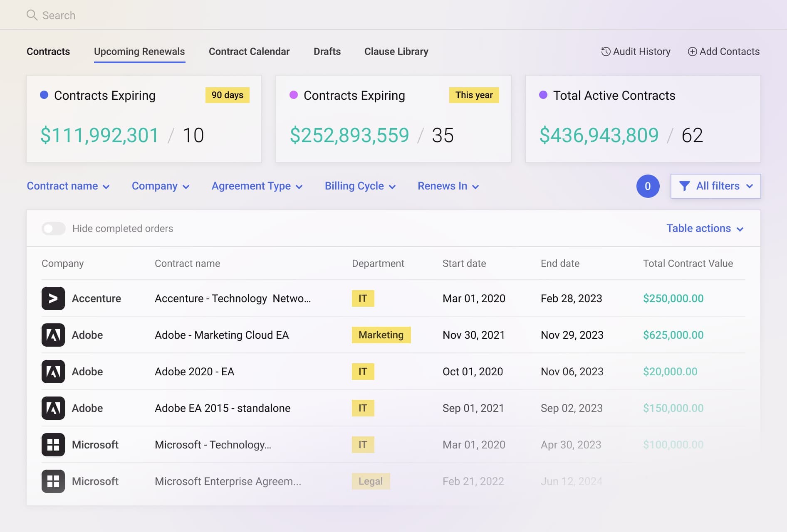Enable the Hide completed orders toggle
This screenshot has height=532, width=787.
[x=53, y=228]
